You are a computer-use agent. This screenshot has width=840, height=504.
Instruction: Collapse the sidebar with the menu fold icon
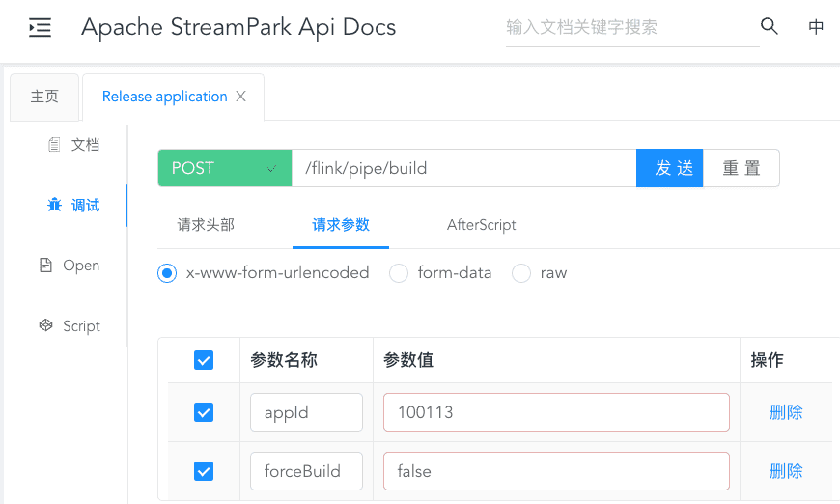pyautogui.click(x=40, y=28)
